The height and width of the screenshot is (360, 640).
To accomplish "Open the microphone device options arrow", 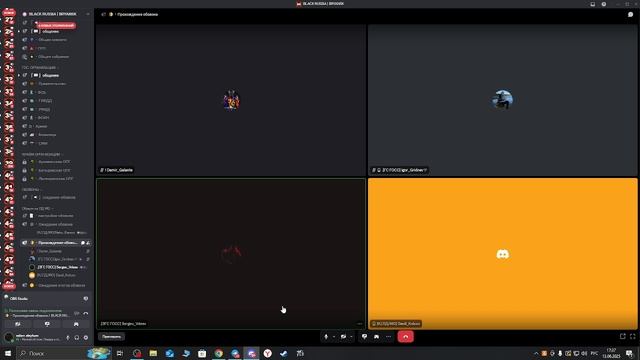I will click(x=333, y=337).
